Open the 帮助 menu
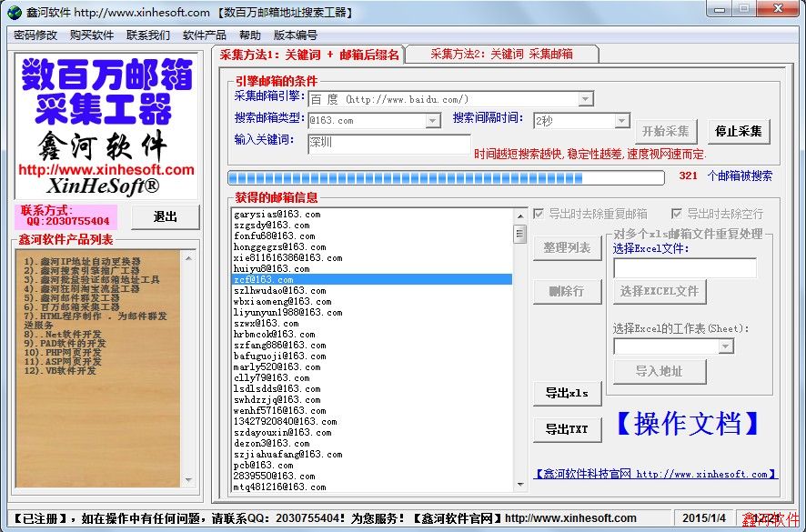The image size is (806, 532). click(250, 35)
